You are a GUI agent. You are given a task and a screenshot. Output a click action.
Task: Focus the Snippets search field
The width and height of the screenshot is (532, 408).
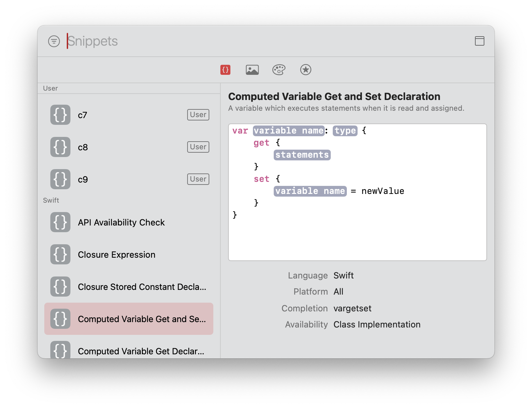pos(265,41)
